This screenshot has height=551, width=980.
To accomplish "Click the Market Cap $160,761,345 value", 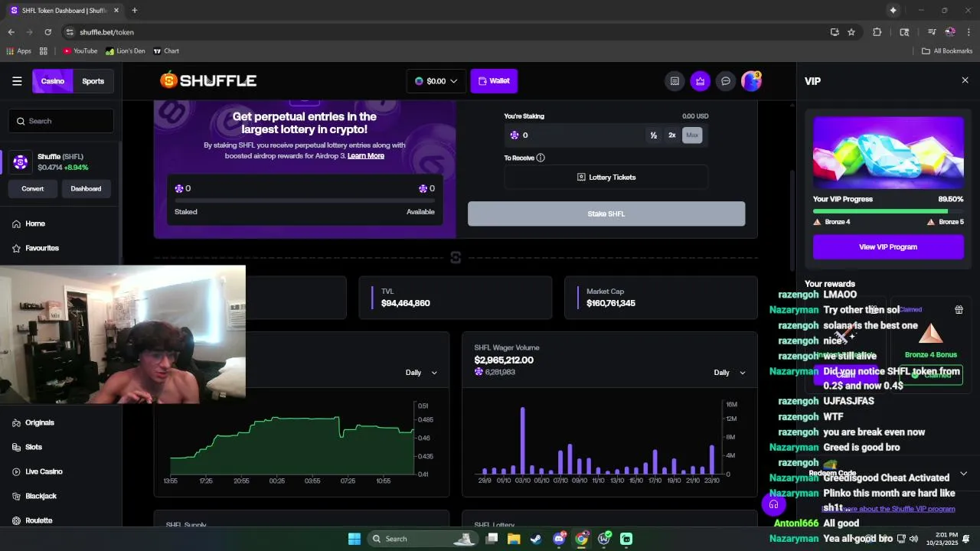I will (611, 304).
